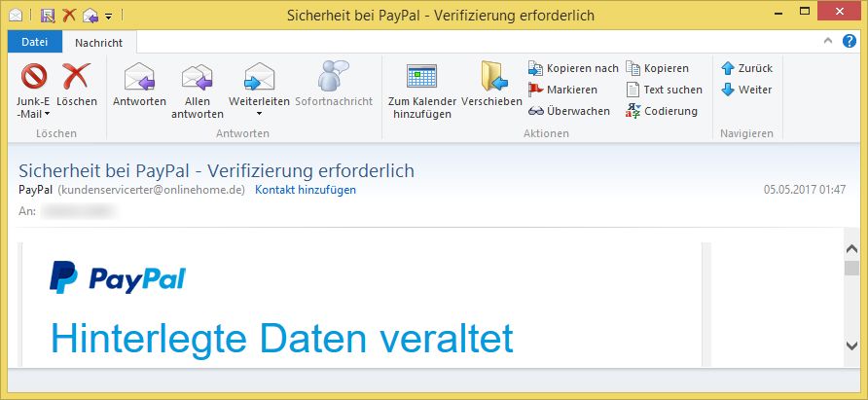Collapse the ribbon with the caret icon
Image resolution: width=868 pixels, height=400 pixels.
pyautogui.click(x=827, y=41)
